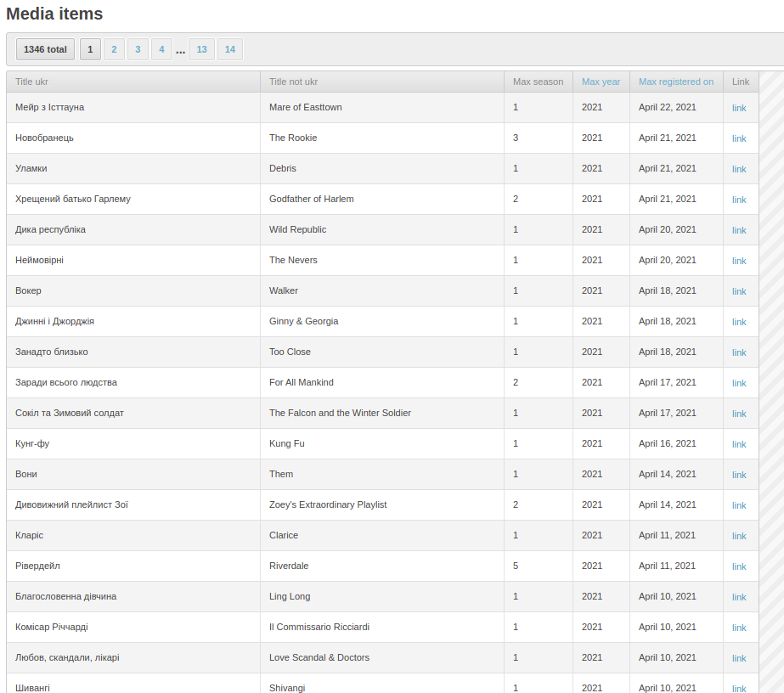784x693 pixels.
Task: Select the title Мейр з Істтауна
Action: (49, 107)
